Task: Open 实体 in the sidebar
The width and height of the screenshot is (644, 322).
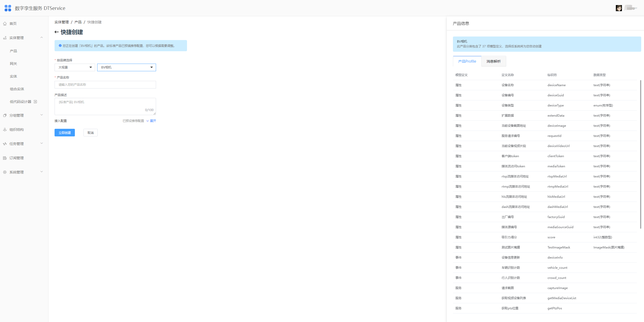Action: (x=13, y=76)
